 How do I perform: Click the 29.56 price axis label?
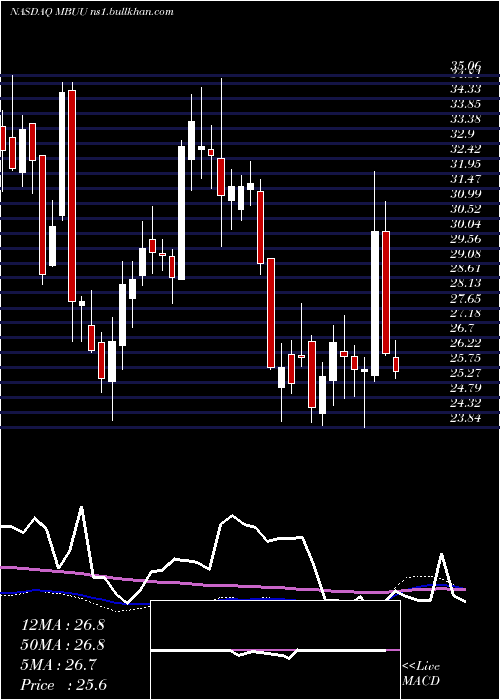466,239
